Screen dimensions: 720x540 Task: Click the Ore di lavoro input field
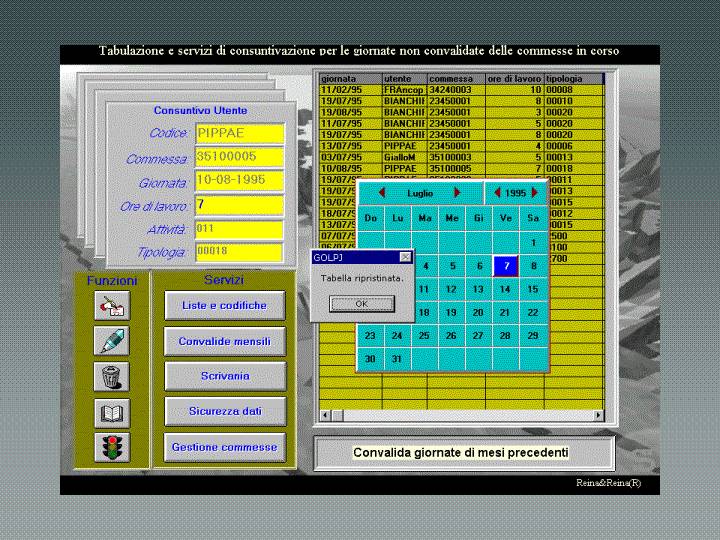[x=239, y=205]
